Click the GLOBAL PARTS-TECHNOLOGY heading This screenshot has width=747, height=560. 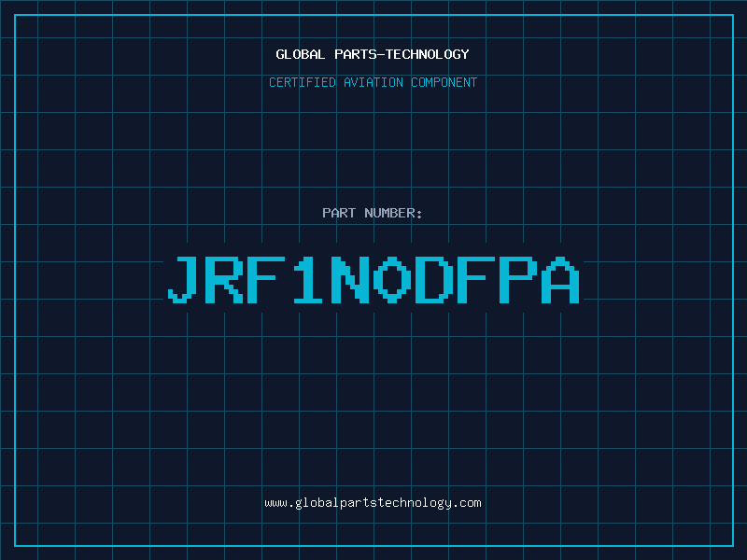373,54
